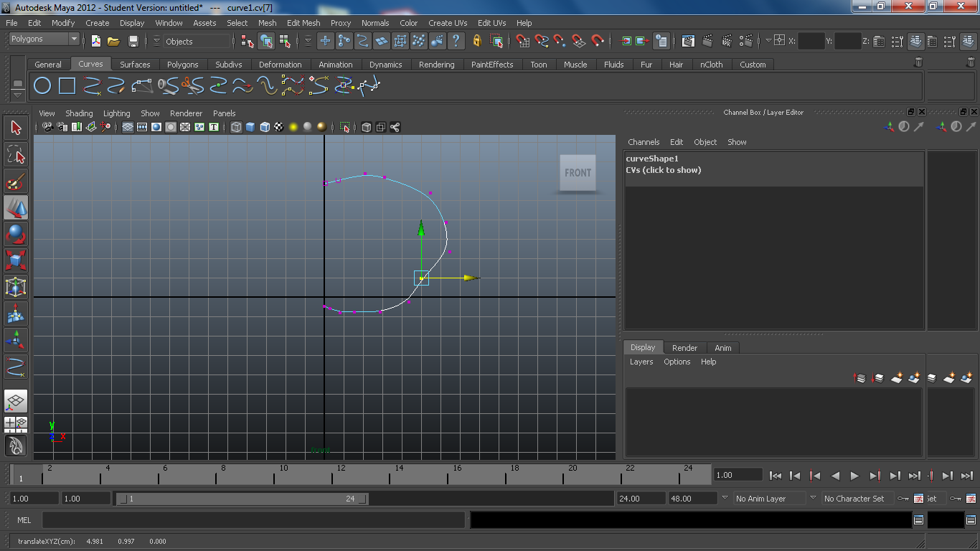
Task: Open the Shading panel menu
Action: point(79,113)
